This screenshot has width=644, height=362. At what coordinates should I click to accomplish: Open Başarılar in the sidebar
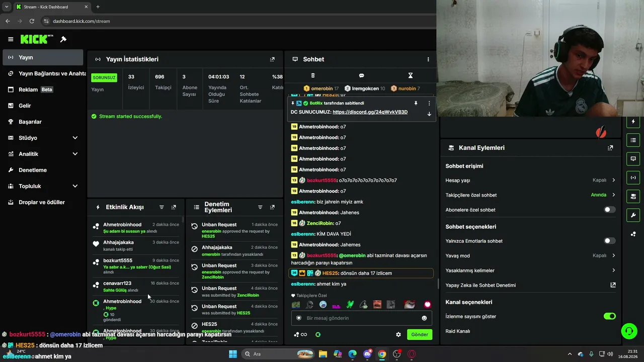point(43,122)
